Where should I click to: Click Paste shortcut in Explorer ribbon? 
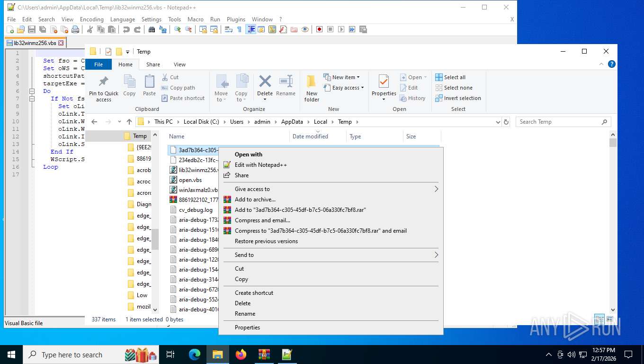point(183,98)
